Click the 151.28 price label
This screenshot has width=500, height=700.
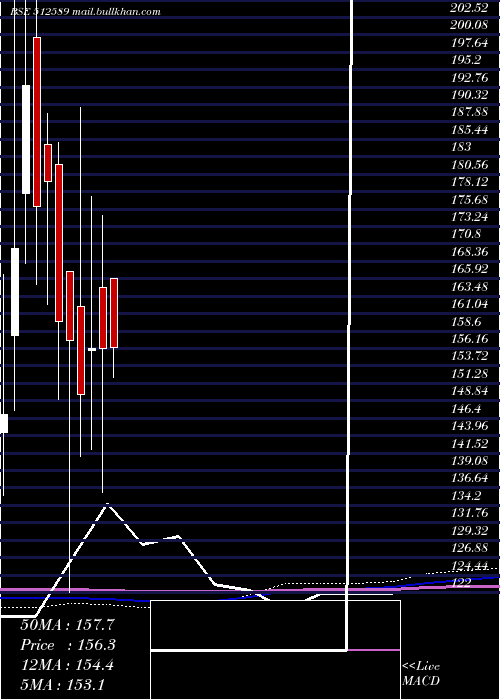click(x=469, y=373)
